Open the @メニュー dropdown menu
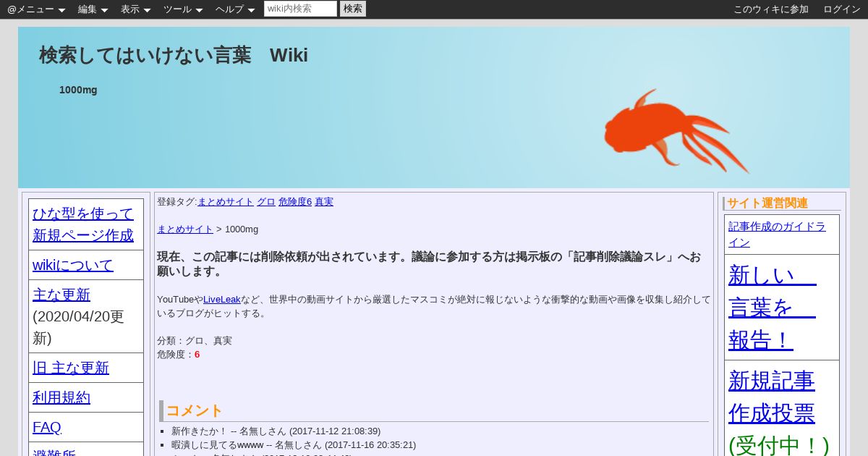This screenshot has width=868, height=456. (x=36, y=9)
